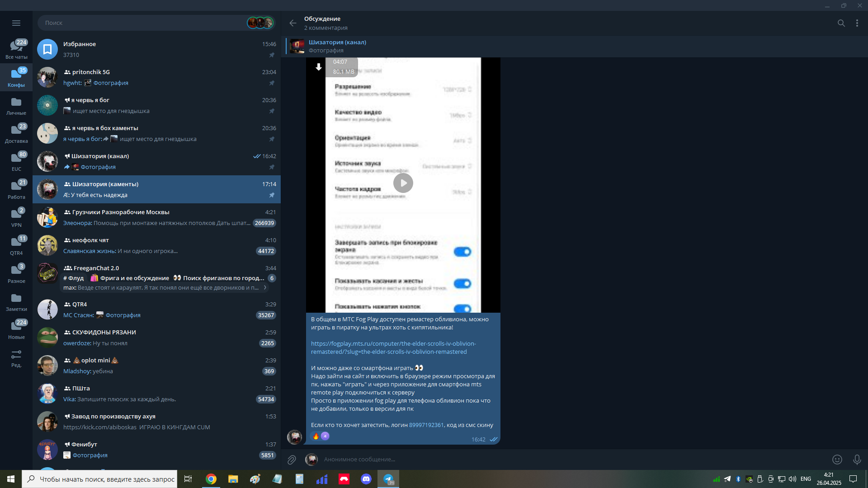Click the fire reaction on message
Screen dimensions: 868x488
(316, 436)
